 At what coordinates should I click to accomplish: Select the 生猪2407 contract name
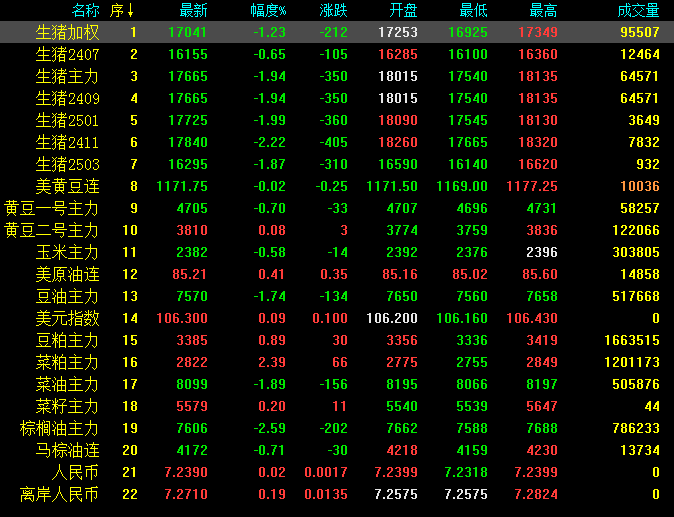point(67,54)
